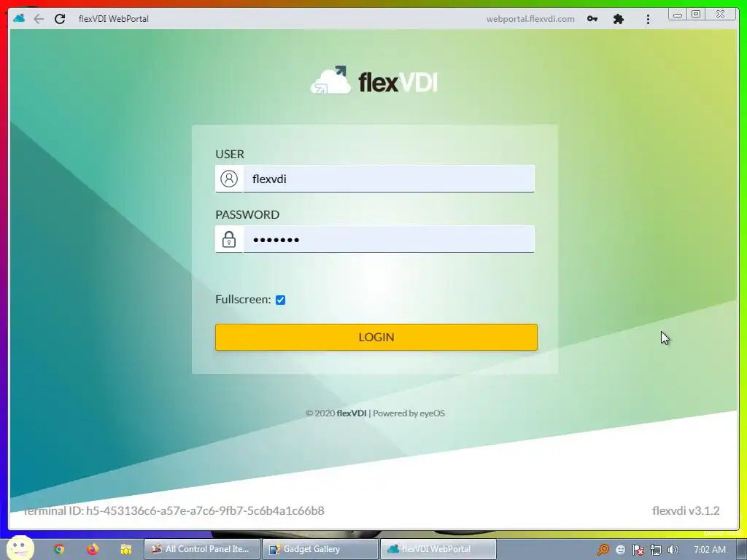Click the browser back arrow
This screenshot has width=747, height=560.
click(x=39, y=19)
